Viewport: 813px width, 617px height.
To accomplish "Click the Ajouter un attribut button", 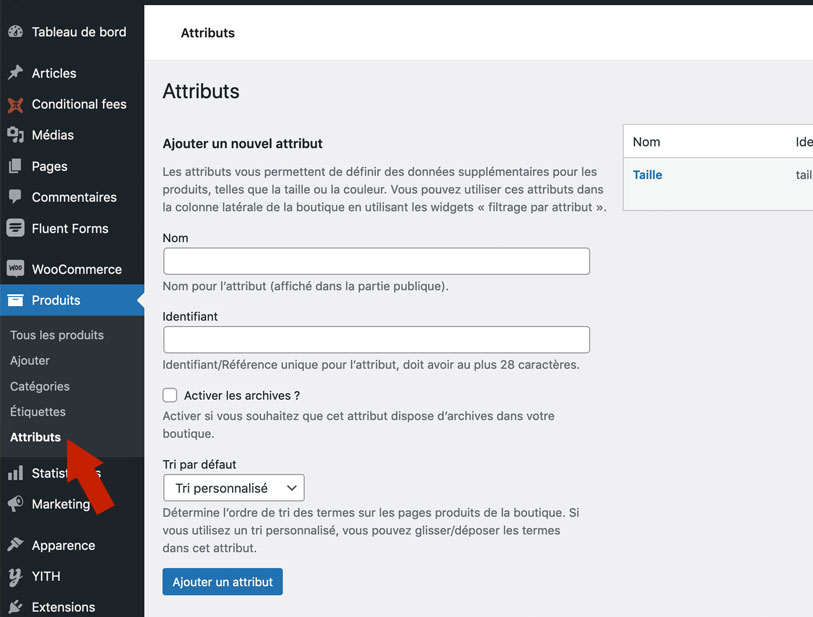I will click(x=222, y=581).
